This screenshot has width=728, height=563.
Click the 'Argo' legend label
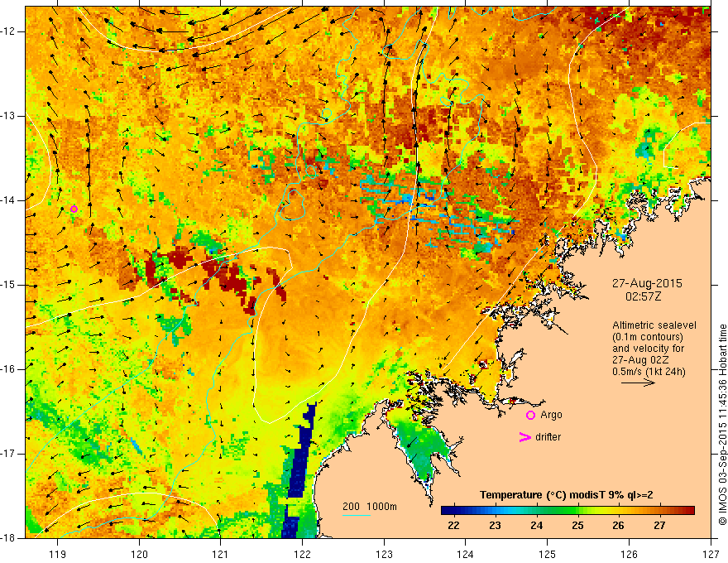click(x=551, y=415)
